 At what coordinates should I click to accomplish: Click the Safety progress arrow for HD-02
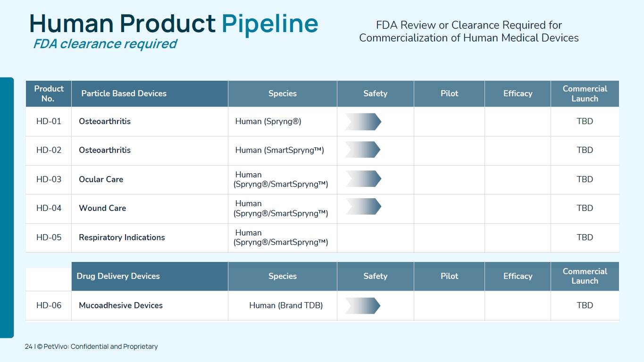click(x=362, y=150)
